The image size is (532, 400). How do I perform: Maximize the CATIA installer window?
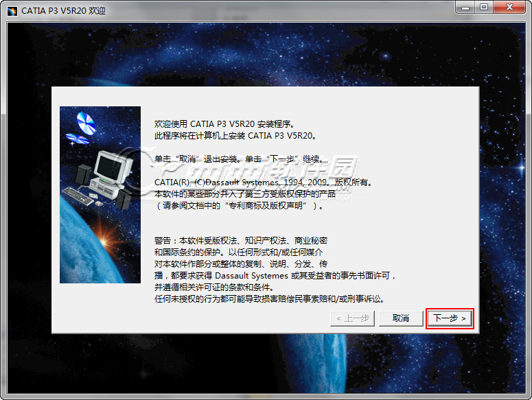(484, 7)
